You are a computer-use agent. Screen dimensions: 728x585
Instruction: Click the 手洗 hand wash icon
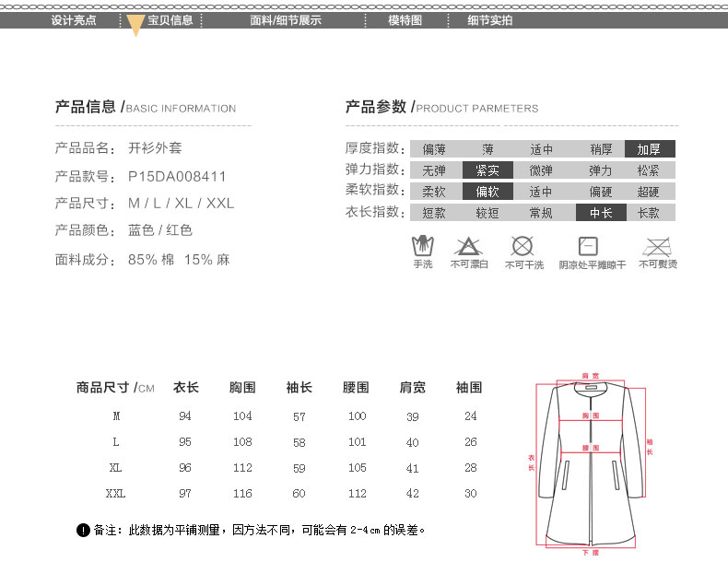point(422,246)
